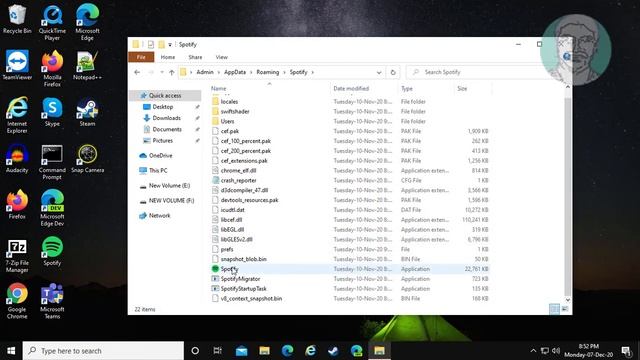
Task: Select Google Chrome desktop icon
Action: 17,301
